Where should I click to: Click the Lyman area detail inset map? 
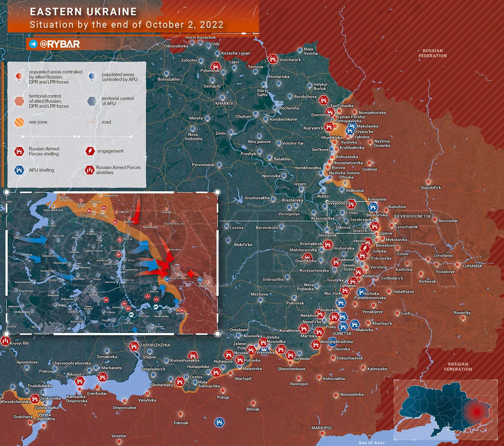(112, 263)
